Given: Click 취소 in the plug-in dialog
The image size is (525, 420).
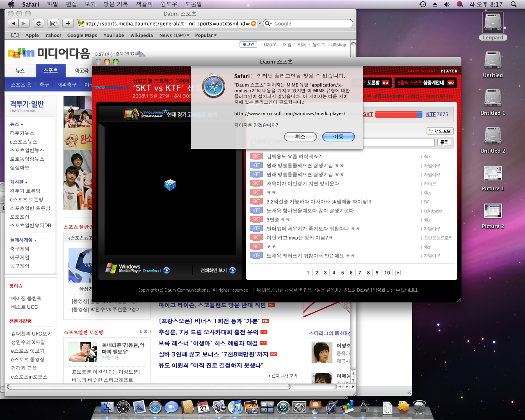Looking at the screenshot, I should [300, 137].
